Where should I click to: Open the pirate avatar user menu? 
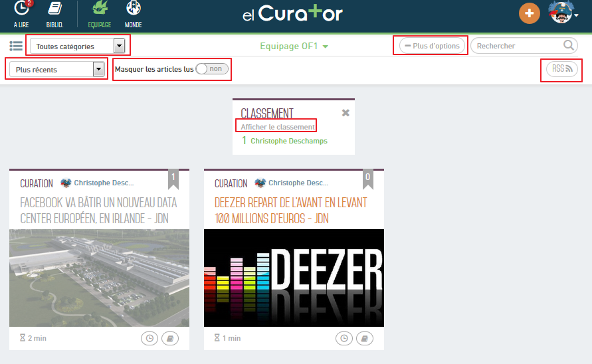[x=563, y=13]
